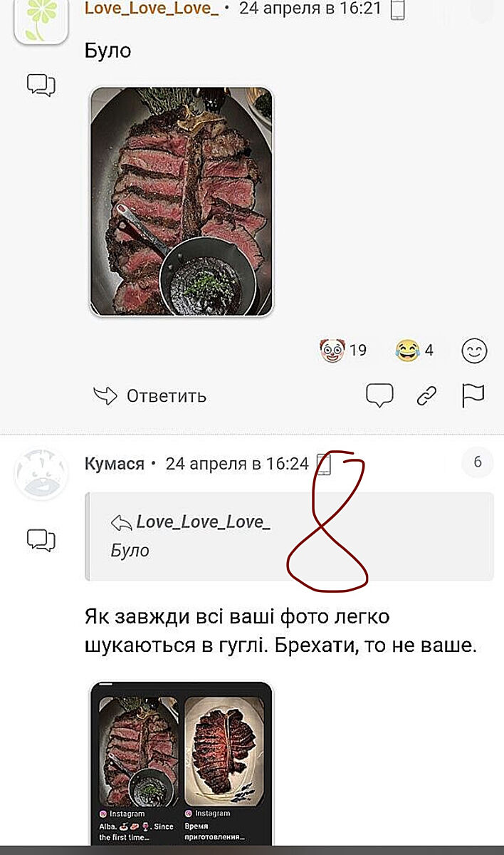Add a smiley reaction to the post
This screenshot has height=855, width=504.
point(475,350)
